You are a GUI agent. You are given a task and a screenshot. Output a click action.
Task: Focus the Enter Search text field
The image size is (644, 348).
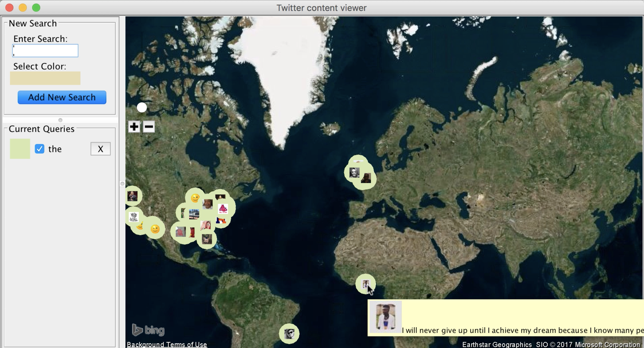[x=45, y=51]
